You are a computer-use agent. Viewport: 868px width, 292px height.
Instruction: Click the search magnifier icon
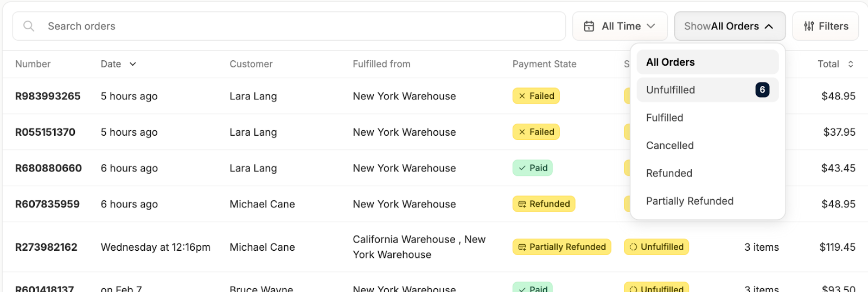pyautogui.click(x=29, y=26)
